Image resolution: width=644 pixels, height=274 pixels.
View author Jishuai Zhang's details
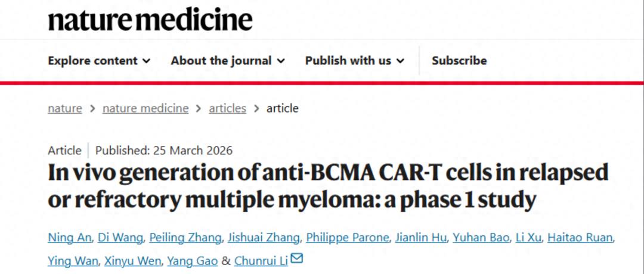263,238
